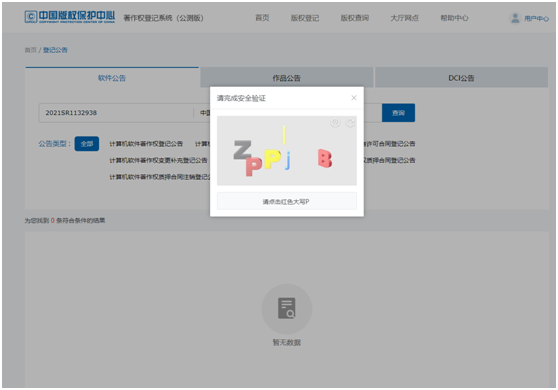Click the 公告类型 label
Image resolution: width=558 pixels, height=390 pixels.
tap(54, 144)
